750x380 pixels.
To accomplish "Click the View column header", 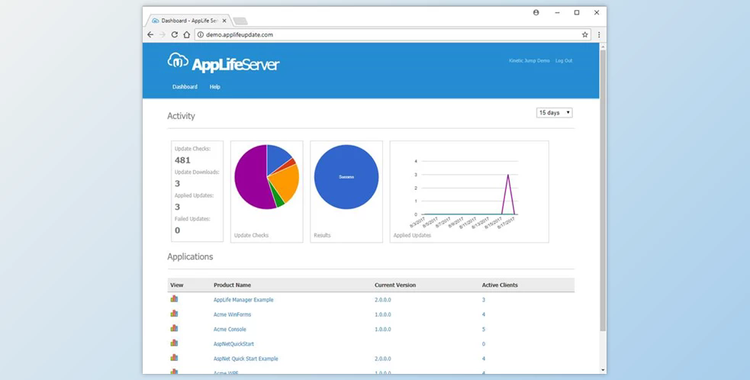I will (x=176, y=285).
